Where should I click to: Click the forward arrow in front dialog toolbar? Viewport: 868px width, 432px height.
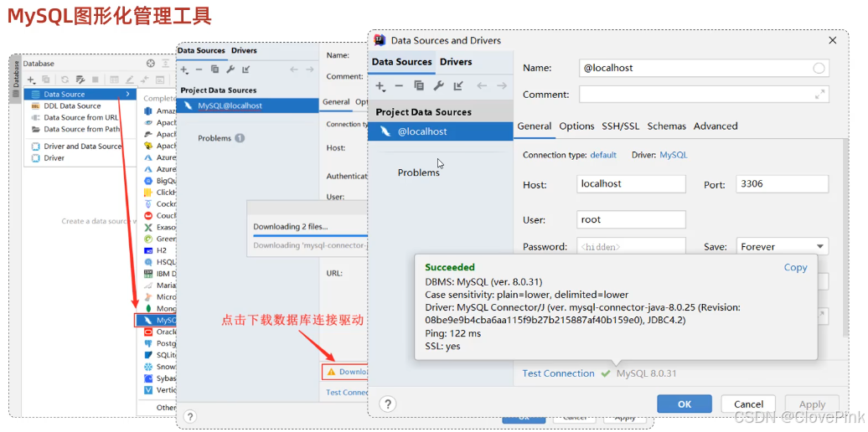[502, 85]
